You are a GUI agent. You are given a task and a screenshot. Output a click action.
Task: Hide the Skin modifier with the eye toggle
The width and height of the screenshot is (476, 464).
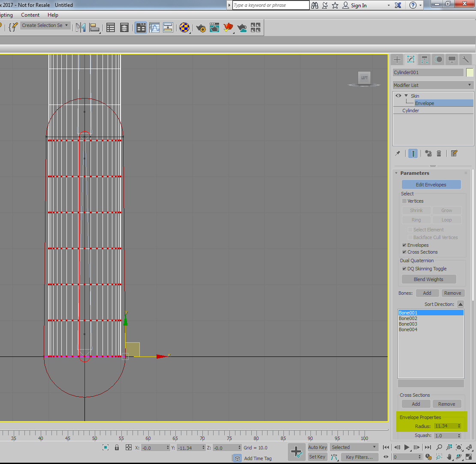[398, 96]
